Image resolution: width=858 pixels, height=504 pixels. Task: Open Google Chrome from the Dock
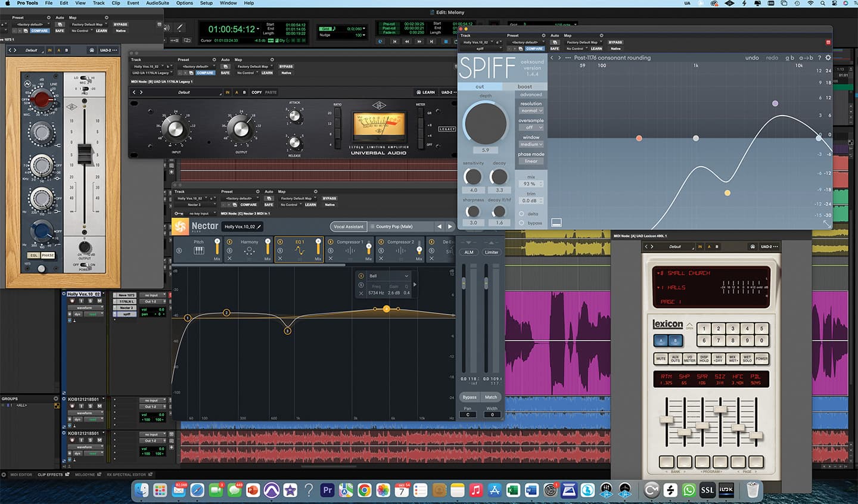[364, 490]
